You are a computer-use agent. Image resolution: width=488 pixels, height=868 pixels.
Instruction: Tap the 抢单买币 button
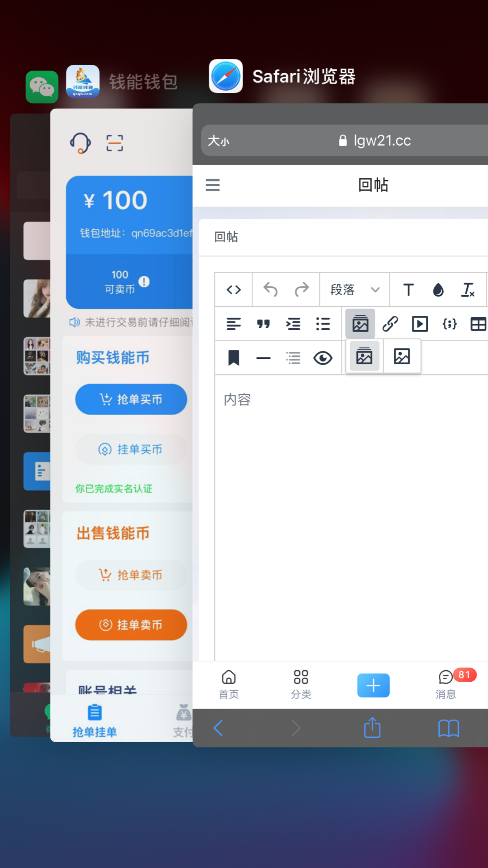131,399
